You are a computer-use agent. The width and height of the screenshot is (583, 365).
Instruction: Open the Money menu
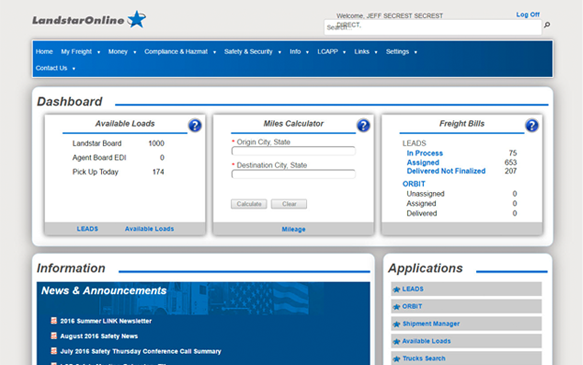click(118, 52)
